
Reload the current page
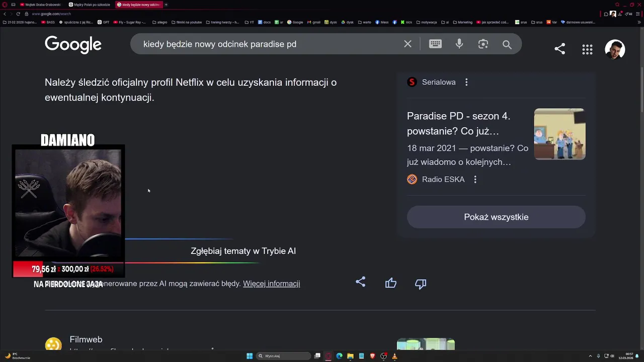[x=18, y=14]
